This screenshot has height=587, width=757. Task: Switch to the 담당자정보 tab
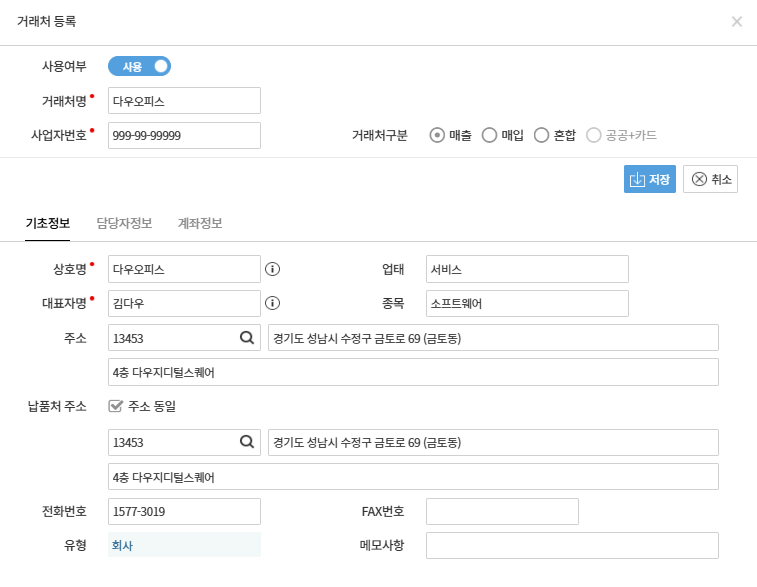pos(124,223)
